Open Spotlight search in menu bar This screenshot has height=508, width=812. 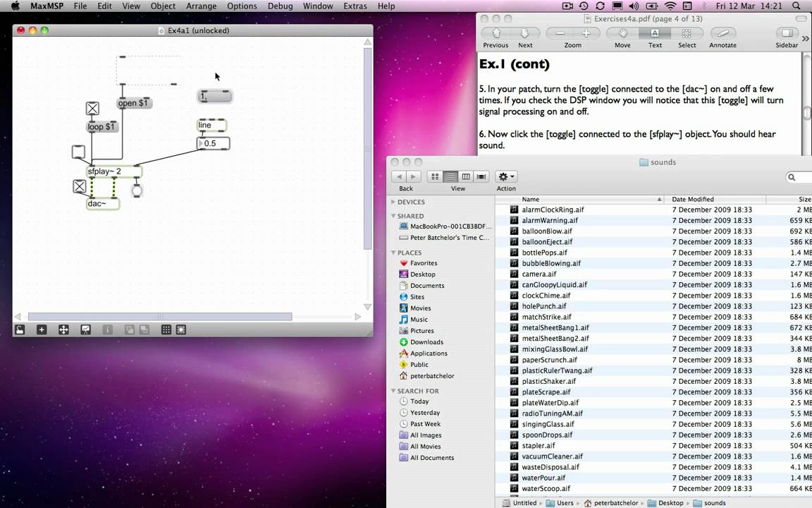tap(796, 6)
